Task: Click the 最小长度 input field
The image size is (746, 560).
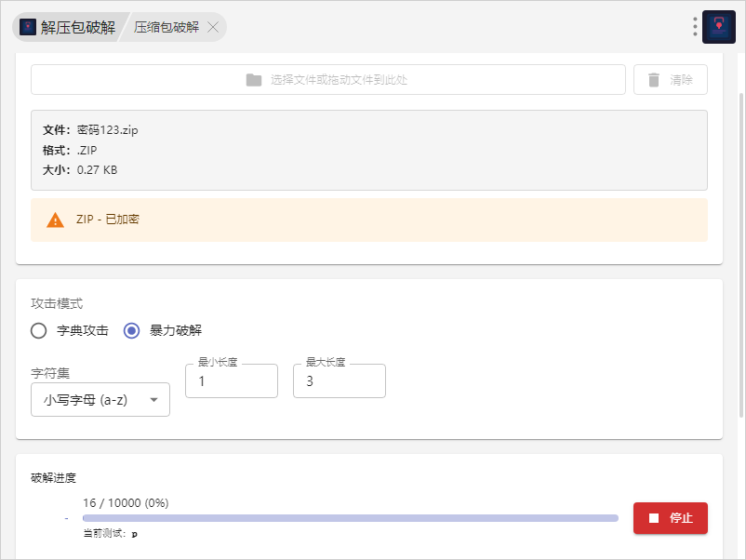Action: click(x=231, y=382)
